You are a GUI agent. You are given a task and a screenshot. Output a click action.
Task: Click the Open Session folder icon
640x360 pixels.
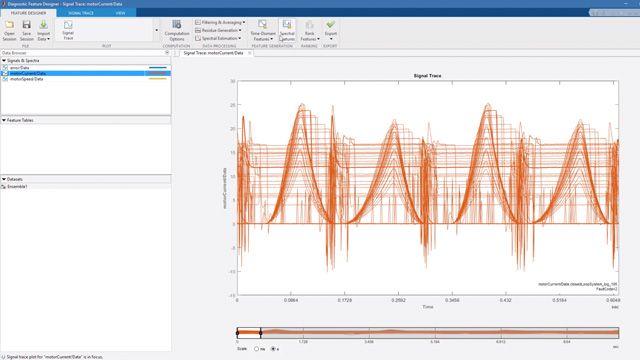9,25
